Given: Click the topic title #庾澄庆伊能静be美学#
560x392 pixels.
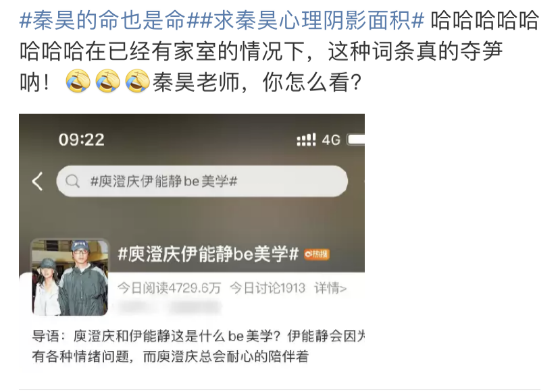Looking at the screenshot, I should tap(208, 254).
